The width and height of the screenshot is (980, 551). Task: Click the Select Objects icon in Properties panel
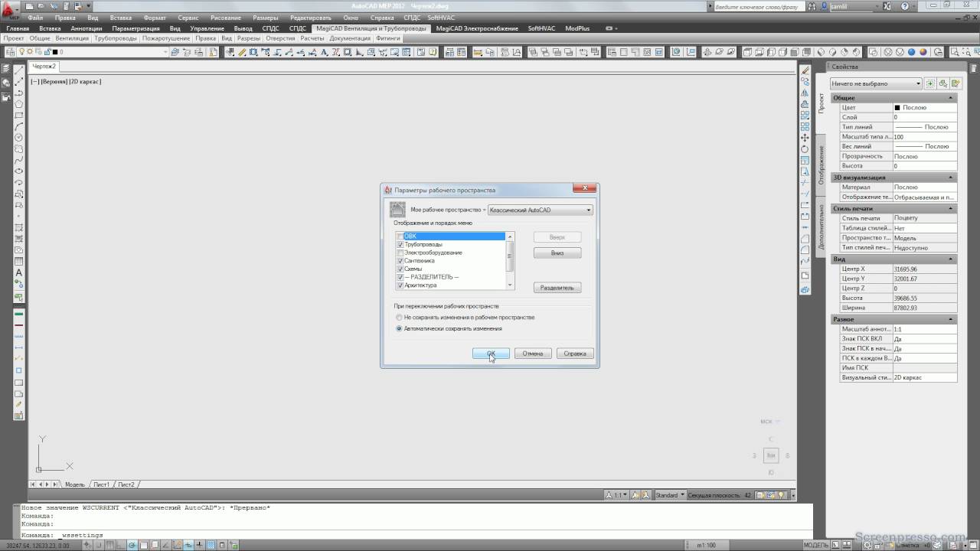click(x=942, y=83)
